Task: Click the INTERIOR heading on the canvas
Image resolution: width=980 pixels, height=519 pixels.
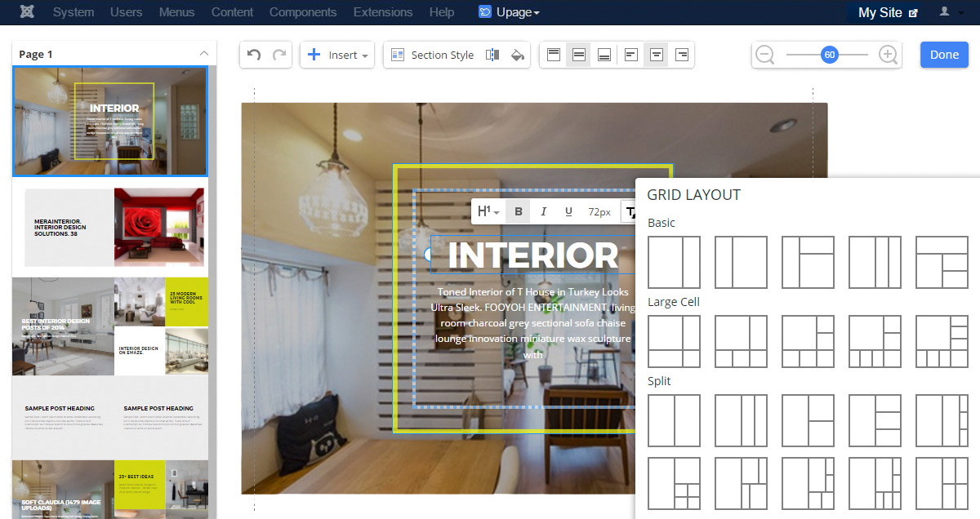Action: [533, 255]
